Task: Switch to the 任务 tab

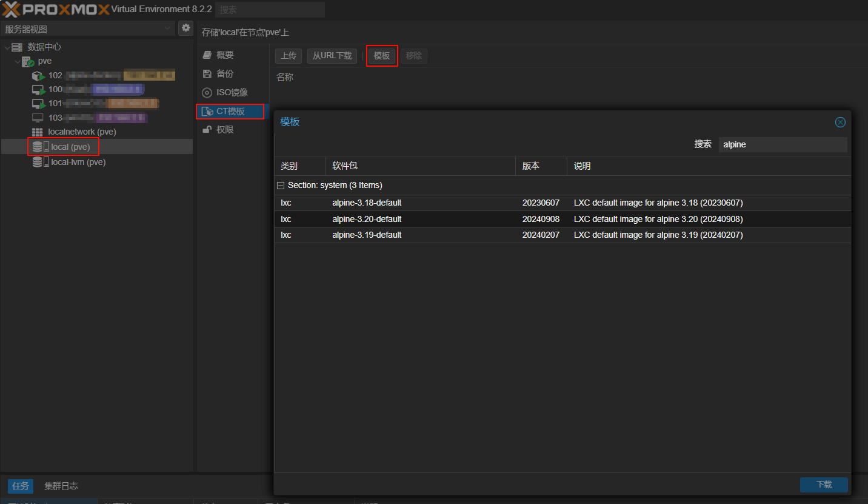Action: pos(21,486)
